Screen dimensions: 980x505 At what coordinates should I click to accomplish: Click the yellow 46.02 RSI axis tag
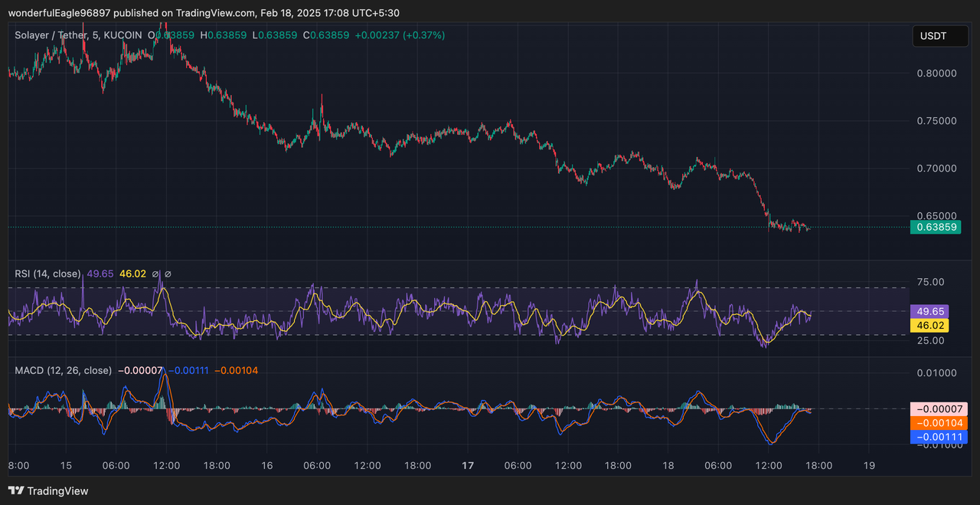pos(929,326)
